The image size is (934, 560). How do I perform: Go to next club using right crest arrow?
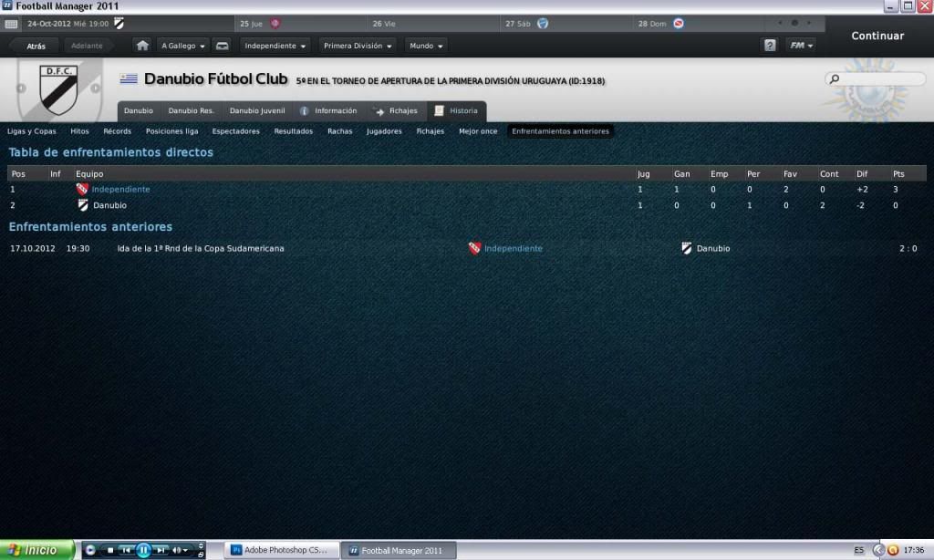pyautogui.click(x=95, y=88)
